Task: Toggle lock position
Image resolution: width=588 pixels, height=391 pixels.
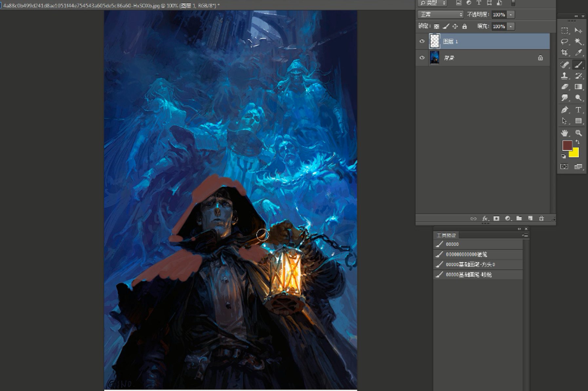Action: click(x=455, y=26)
